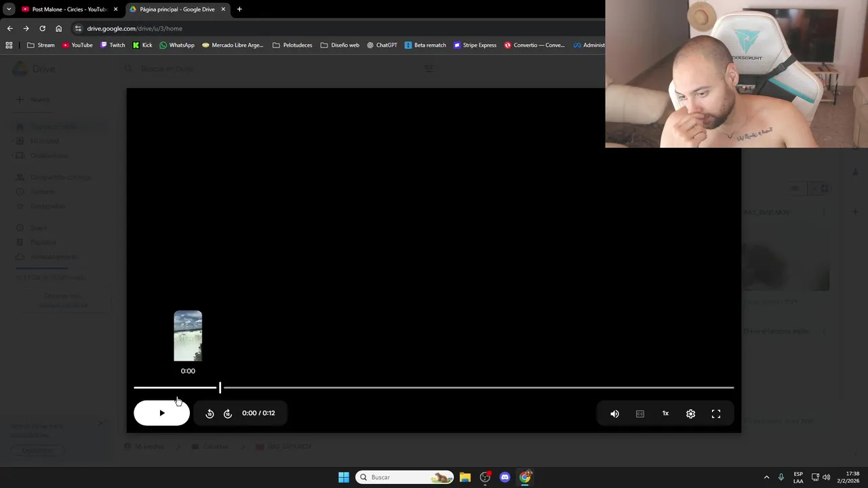Viewport: 868px width, 488px height.
Task: Select the Página principal - Google Drive tab
Action: 176,9
